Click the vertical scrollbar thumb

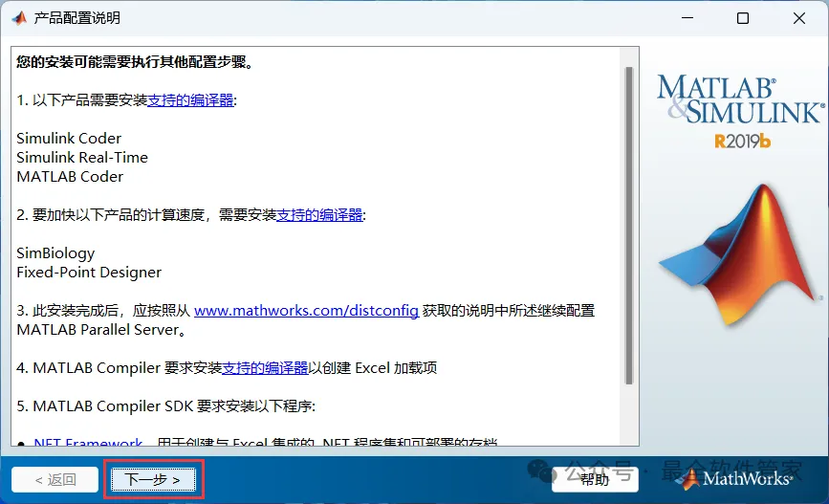628,226
